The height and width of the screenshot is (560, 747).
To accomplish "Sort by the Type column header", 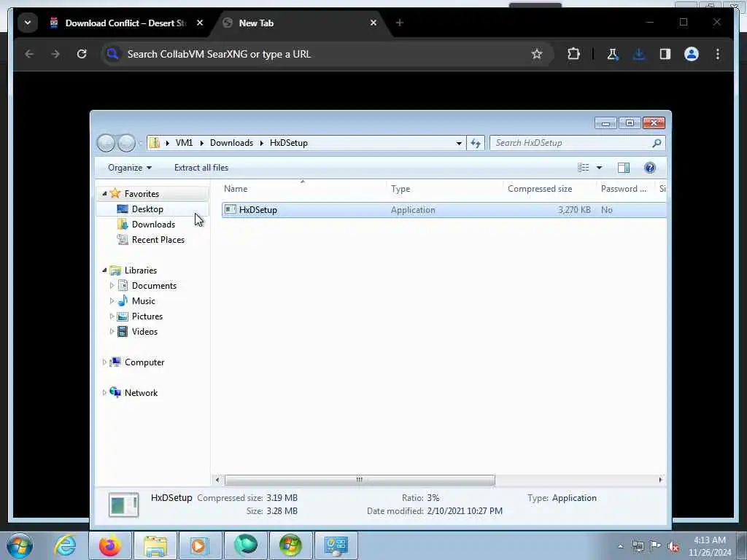I will click(x=444, y=189).
